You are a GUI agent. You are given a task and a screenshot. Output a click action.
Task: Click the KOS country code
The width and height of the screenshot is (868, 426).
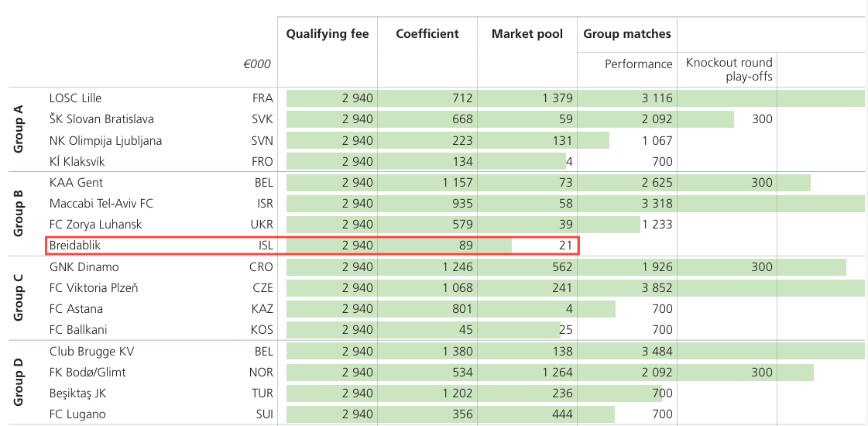pyautogui.click(x=262, y=330)
